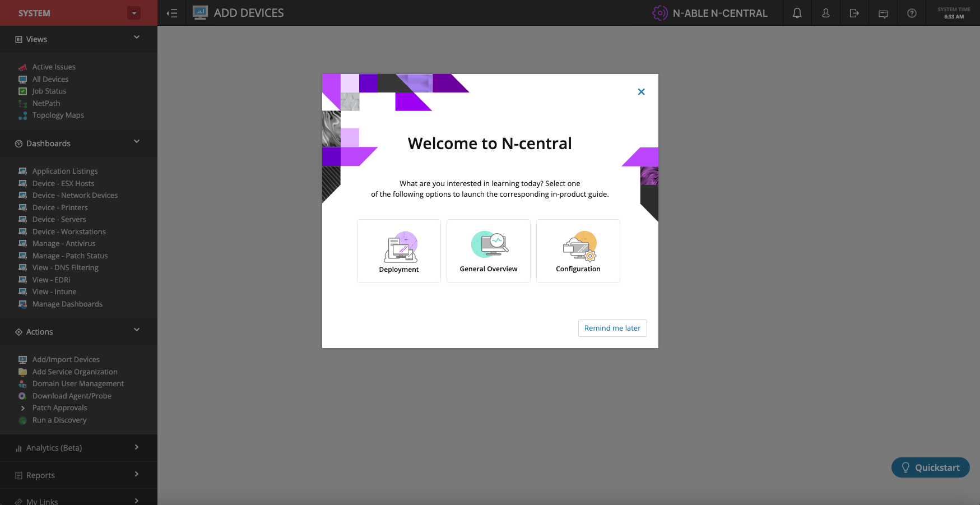Select the Deployment guide card
The image size is (980, 505).
(x=398, y=251)
